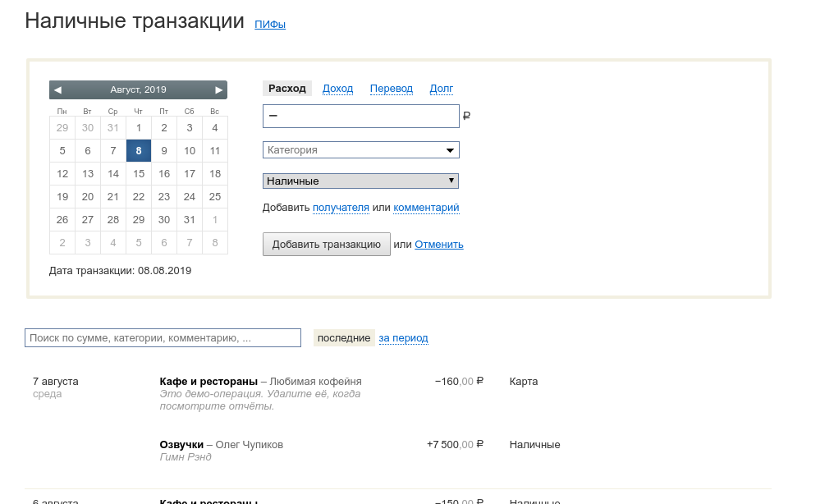Click the Добавить транзакцию button
The height and width of the screenshot is (504, 834).
pyautogui.click(x=326, y=244)
